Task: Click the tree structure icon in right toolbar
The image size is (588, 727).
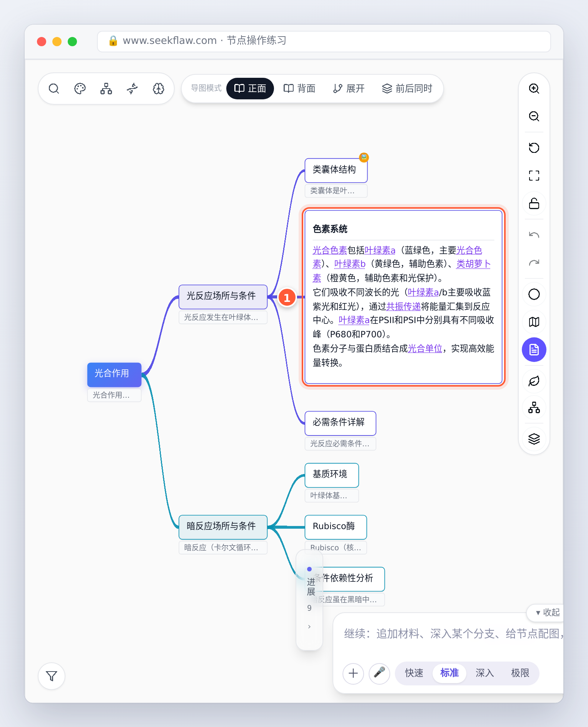Action: pyautogui.click(x=534, y=407)
